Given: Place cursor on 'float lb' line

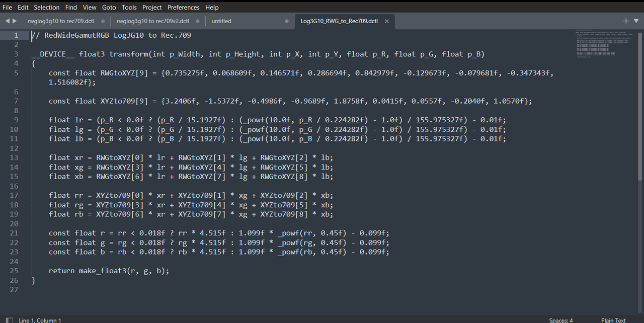Looking at the screenshot, I should click(x=277, y=139).
